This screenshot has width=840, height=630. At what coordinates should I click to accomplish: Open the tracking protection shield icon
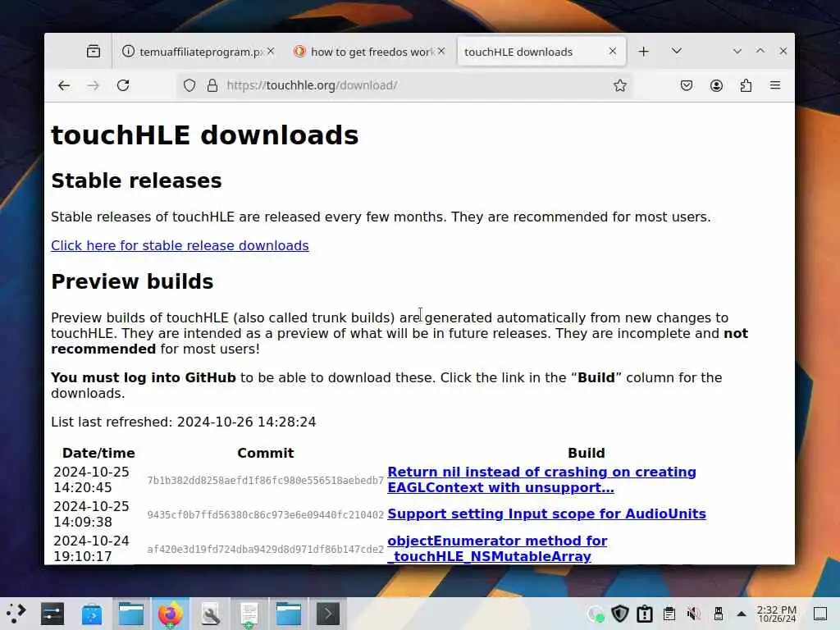pyautogui.click(x=189, y=85)
